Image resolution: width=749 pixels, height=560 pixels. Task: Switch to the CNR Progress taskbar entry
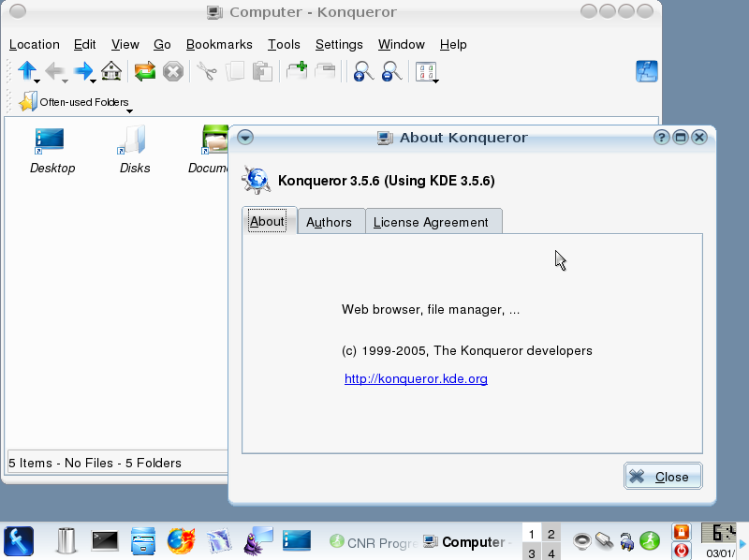(x=374, y=542)
